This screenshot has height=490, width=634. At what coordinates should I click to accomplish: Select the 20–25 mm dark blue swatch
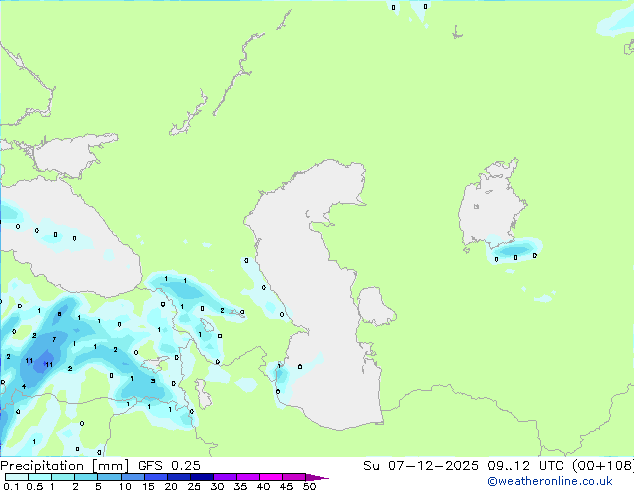[178, 477]
